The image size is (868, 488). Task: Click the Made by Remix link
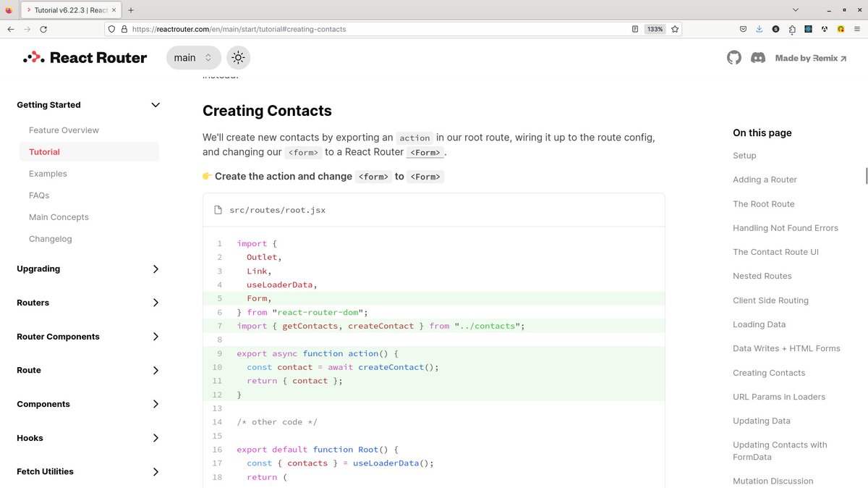(x=811, y=58)
